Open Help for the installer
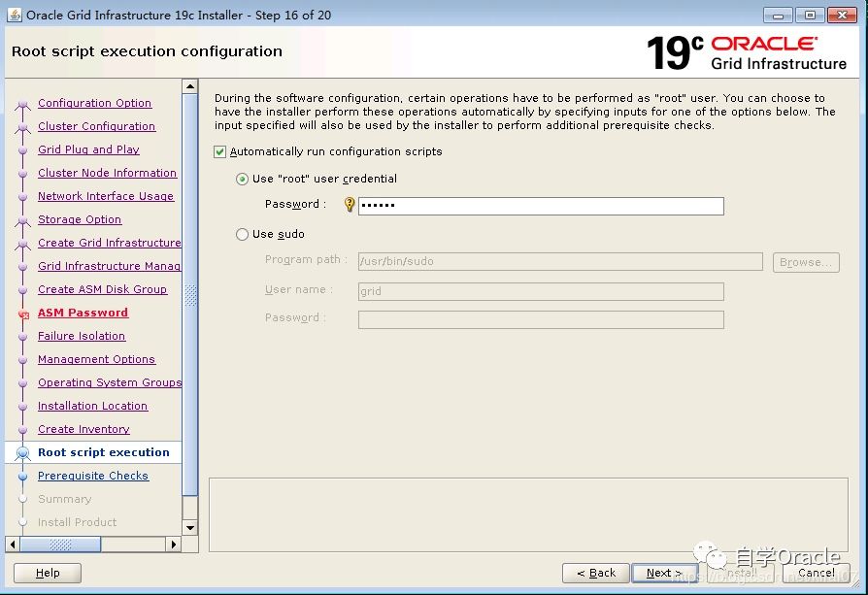 [48, 573]
